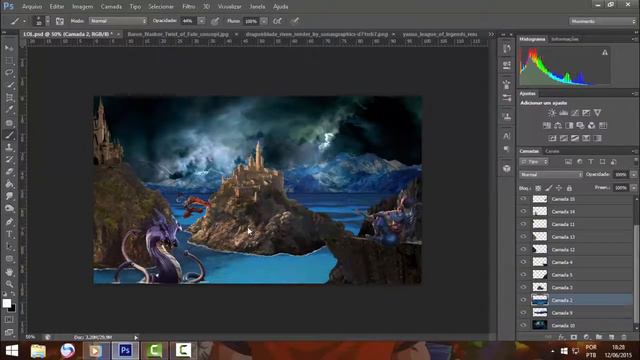Switch to the Twist_of_Fate_concept.jpg document tab
The width and height of the screenshot is (640, 360).
click(178, 34)
